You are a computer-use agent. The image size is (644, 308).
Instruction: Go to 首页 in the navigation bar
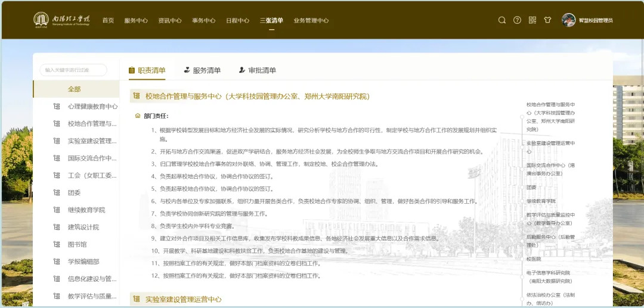coord(108,20)
